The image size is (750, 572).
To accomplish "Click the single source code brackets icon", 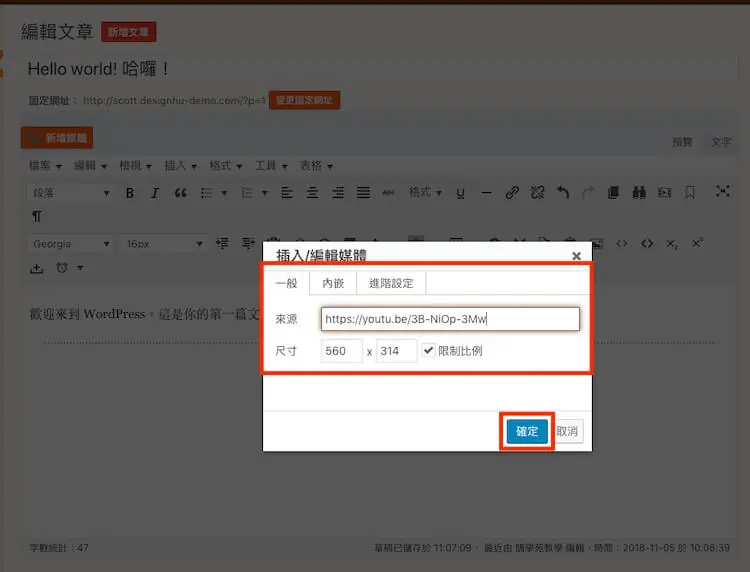I will [x=621, y=244].
